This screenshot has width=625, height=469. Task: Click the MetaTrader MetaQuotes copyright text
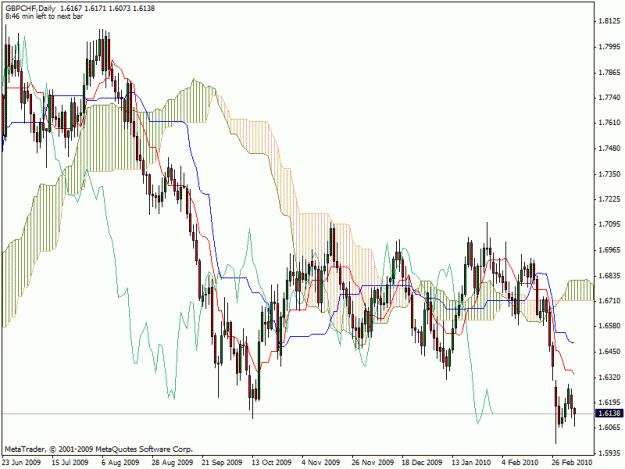(99, 449)
